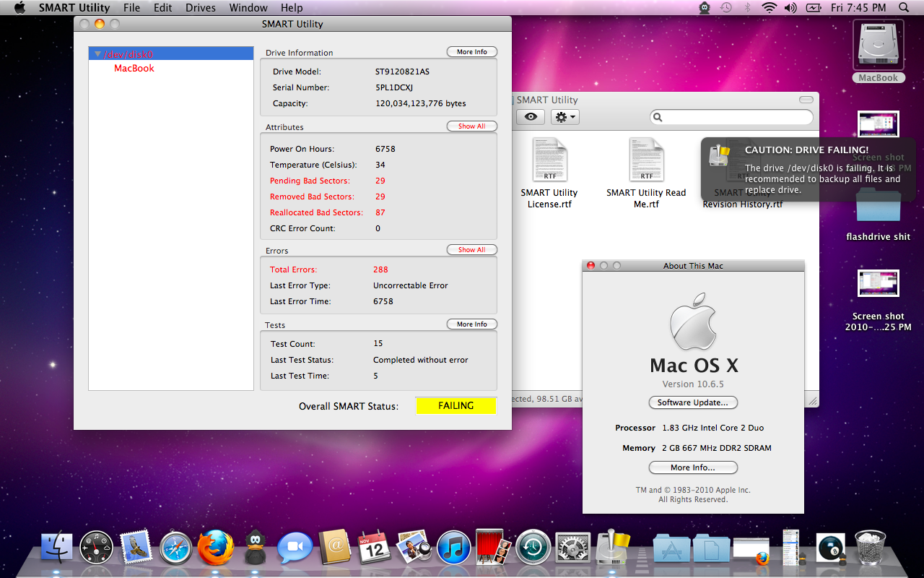Screen dimensions: 924x578
Task: Click the Reallocated Bad Sectors value 87
Action: [380, 212]
